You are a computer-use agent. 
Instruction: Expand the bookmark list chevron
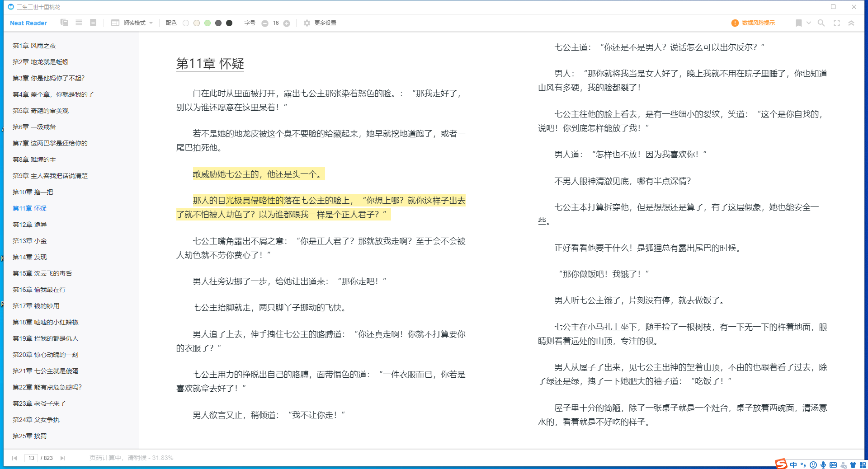point(809,23)
